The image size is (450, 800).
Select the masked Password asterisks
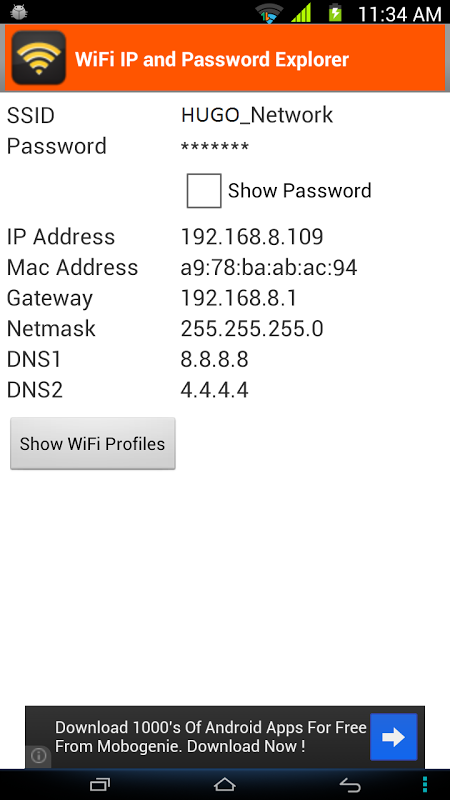[215, 147]
